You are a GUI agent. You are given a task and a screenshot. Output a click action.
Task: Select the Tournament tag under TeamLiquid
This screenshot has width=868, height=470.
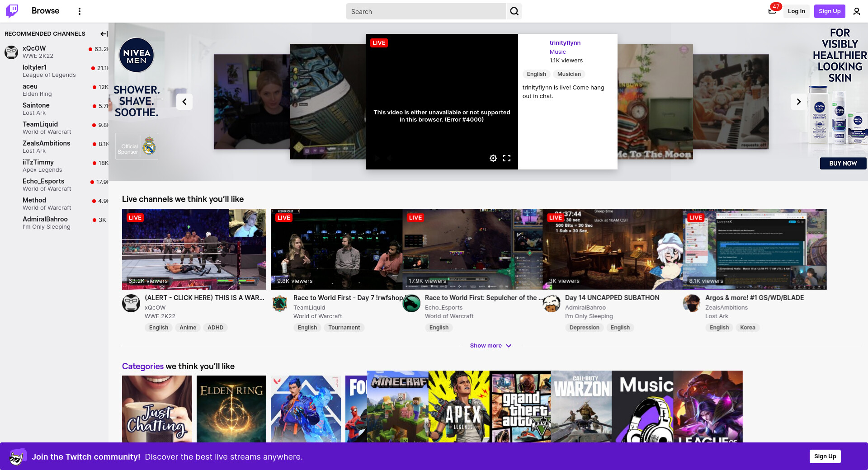(344, 328)
